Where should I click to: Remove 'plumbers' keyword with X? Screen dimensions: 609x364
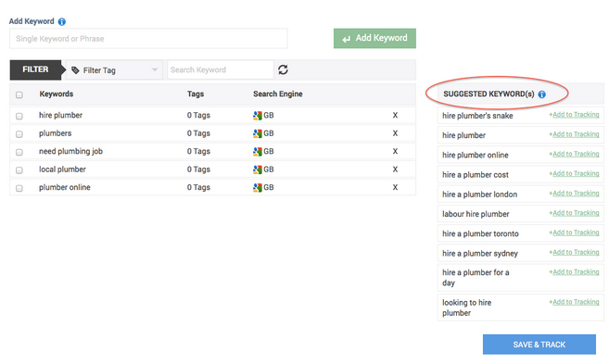pos(395,133)
